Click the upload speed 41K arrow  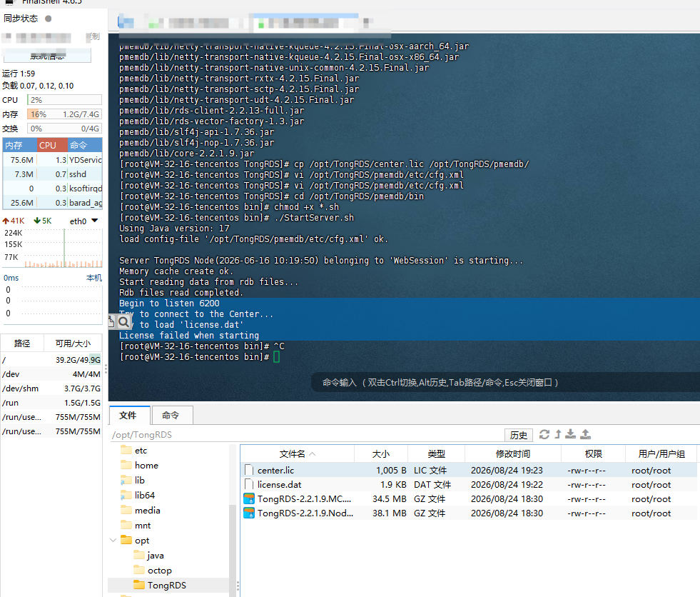coord(6,221)
